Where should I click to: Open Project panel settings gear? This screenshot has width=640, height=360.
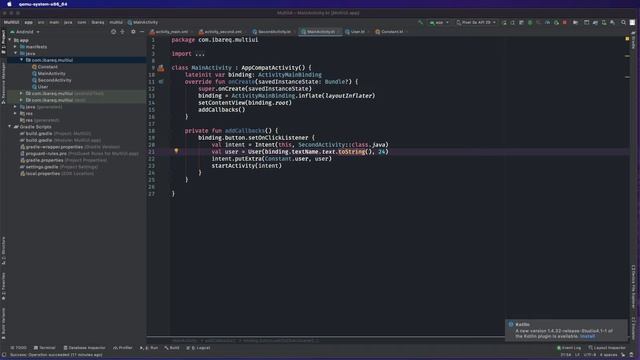click(133, 32)
